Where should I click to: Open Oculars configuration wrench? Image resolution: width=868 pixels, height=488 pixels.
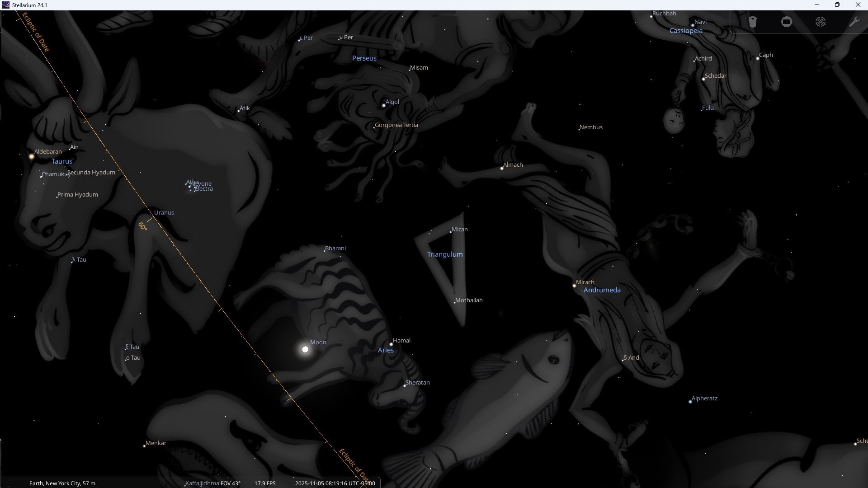pos(854,22)
